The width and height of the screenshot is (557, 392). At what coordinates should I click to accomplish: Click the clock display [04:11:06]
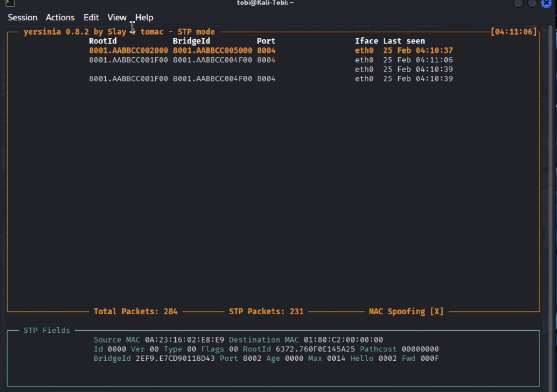tap(513, 32)
